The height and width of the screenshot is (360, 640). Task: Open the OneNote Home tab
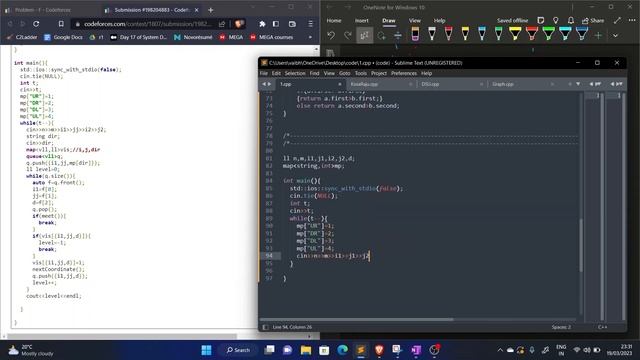[x=334, y=20]
